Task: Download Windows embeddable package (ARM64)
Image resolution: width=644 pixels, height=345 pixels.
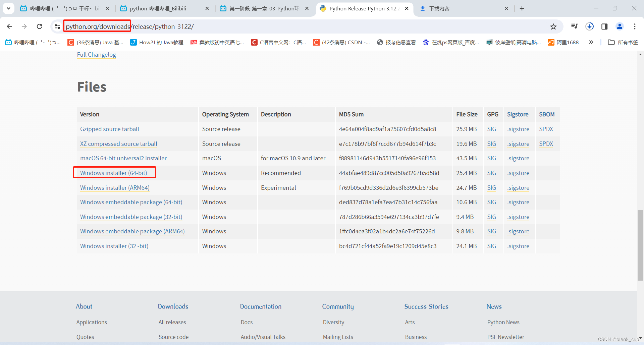Action: pos(132,231)
